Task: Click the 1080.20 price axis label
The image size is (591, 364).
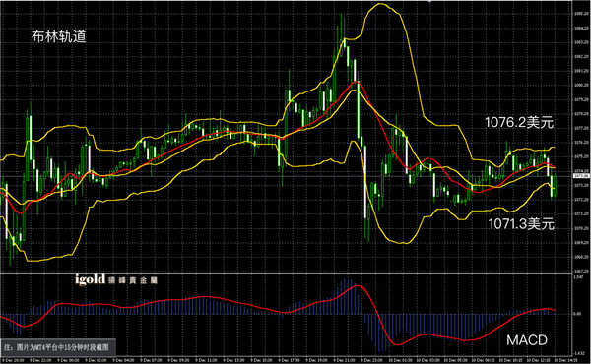Action: coord(581,85)
